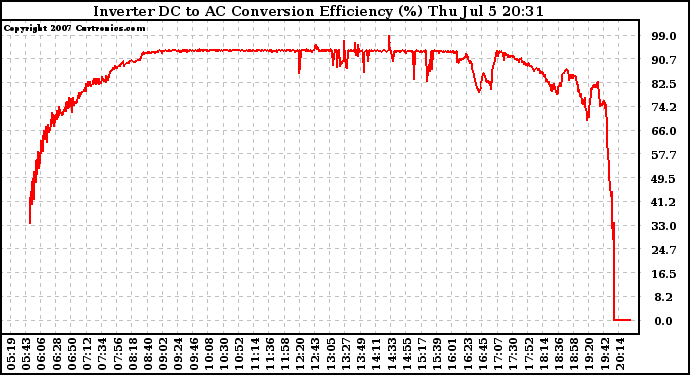Click the flat zero line at chart end

[622, 320]
